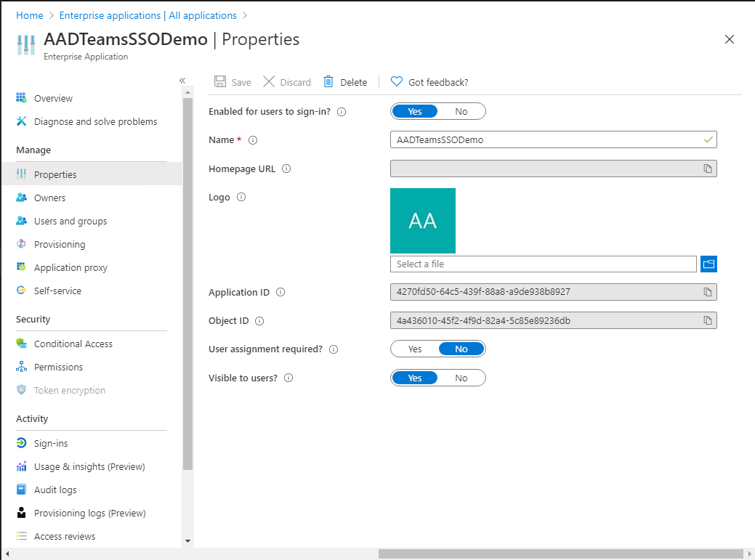This screenshot has width=755, height=560.
Task: Click the Got feedback heart icon
Action: pos(396,81)
